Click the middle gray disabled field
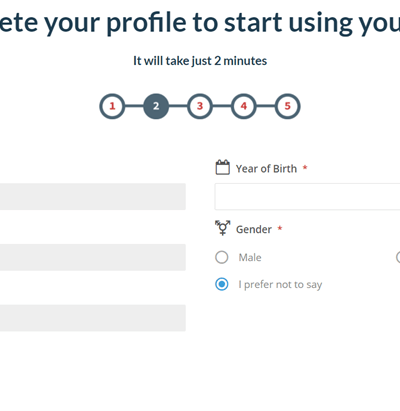Screen dimensions: 400x411 click(93, 257)
